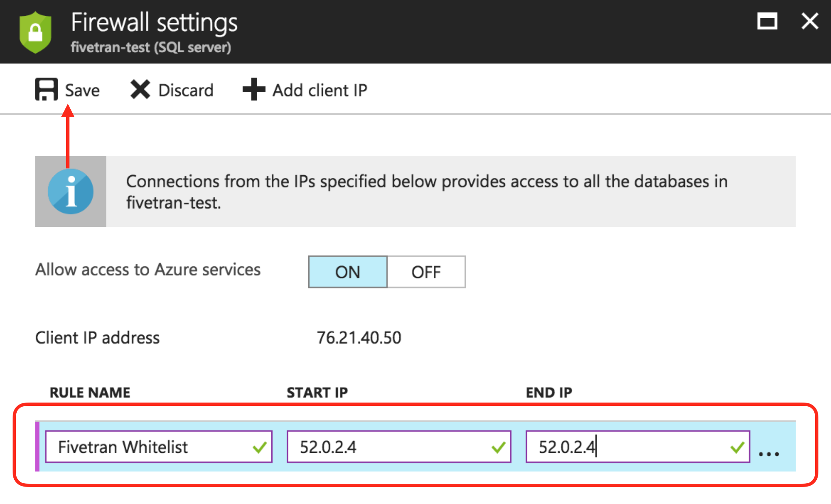Maximize the Firewall settings blade

(x=767, y=21)
